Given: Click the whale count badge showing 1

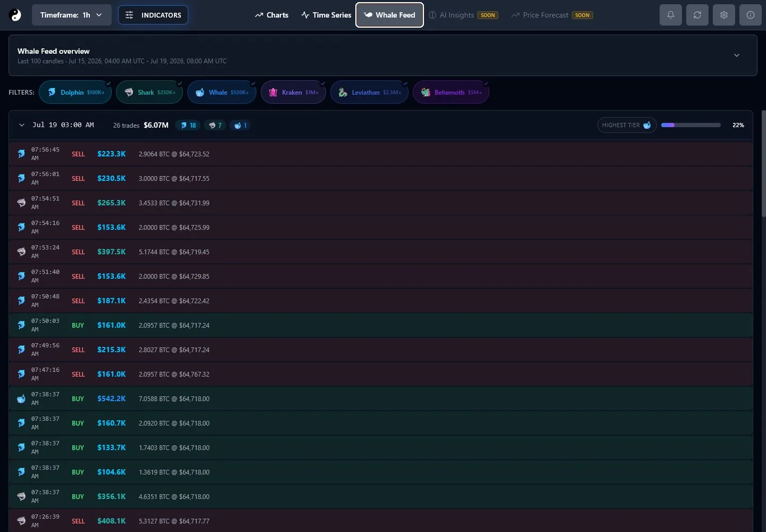Looking at the screenshot, I should tap(240, 126).
